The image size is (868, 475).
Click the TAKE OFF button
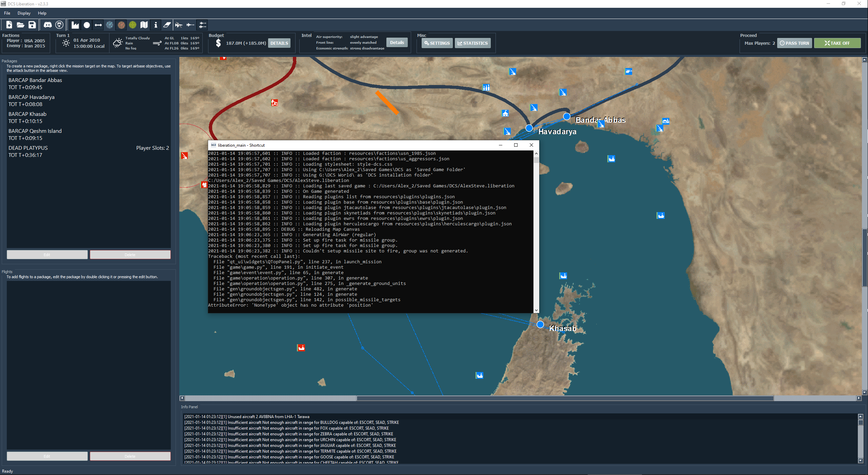[x=837, y=43]
